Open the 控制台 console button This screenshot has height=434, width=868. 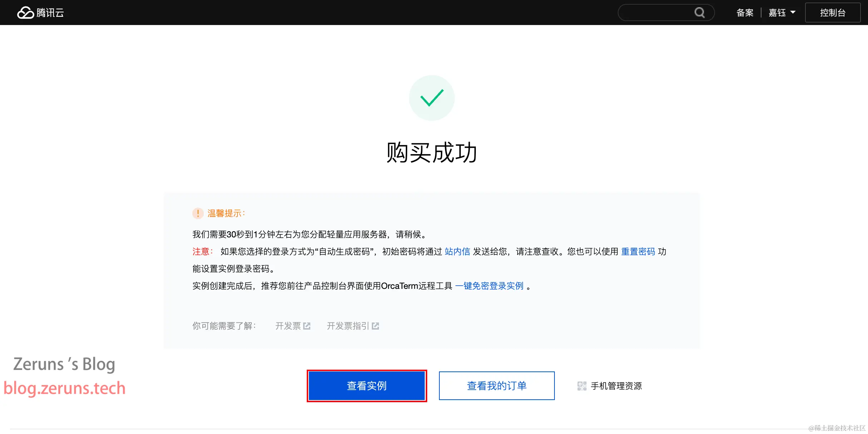[x=833, y=13]
